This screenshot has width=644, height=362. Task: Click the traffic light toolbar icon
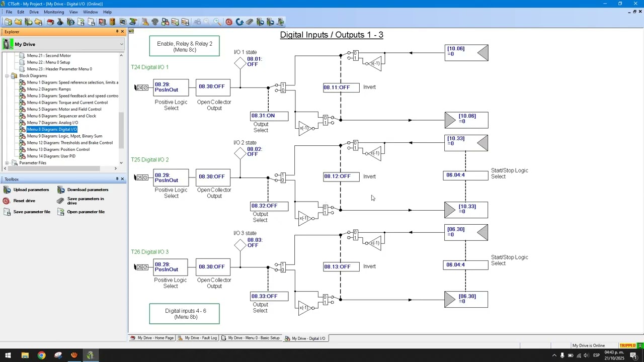[x=112, y=22]
